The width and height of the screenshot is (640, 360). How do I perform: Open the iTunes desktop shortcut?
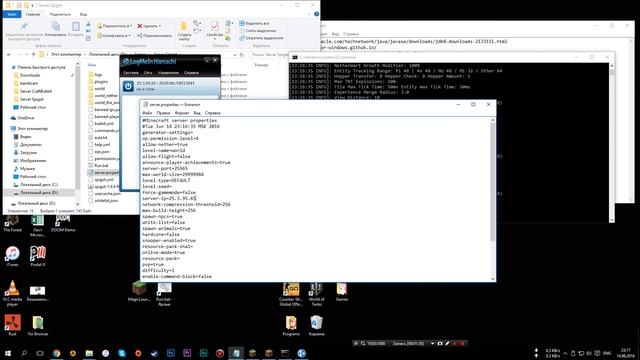[x=12, y=257]
